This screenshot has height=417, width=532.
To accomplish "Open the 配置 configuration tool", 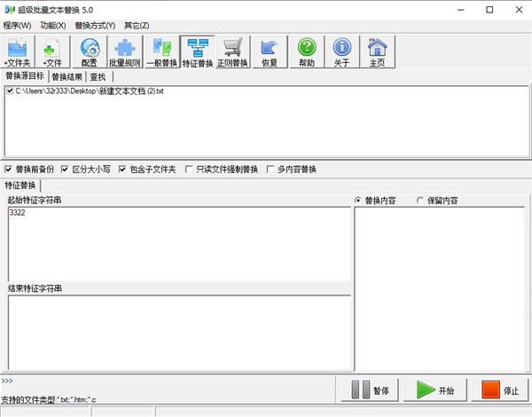I will 90,51.
